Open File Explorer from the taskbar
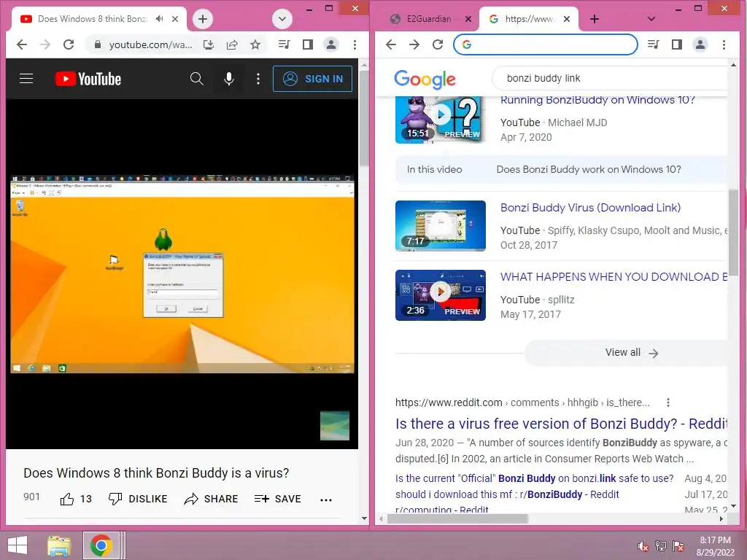 pos(59,545)
